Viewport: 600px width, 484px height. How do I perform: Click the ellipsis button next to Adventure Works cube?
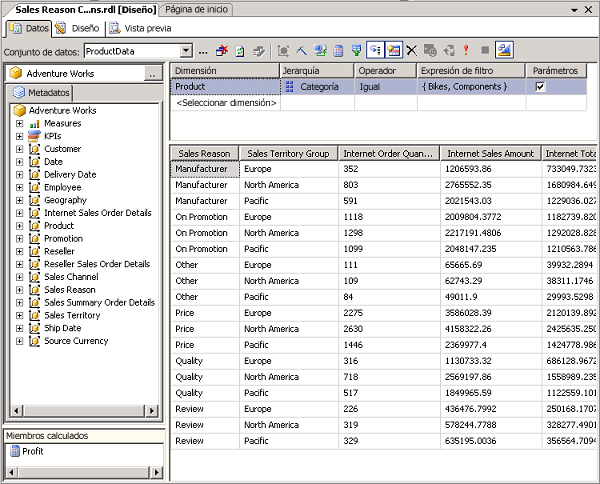151,74
